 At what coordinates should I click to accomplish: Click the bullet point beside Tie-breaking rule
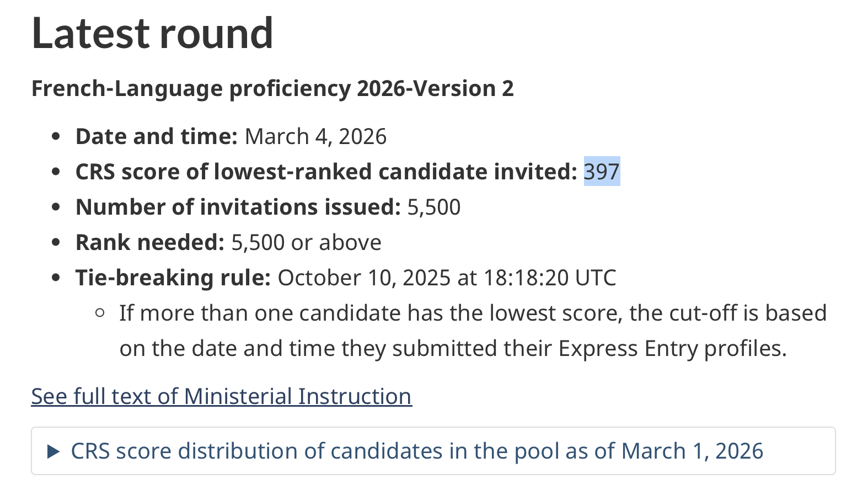56,278
